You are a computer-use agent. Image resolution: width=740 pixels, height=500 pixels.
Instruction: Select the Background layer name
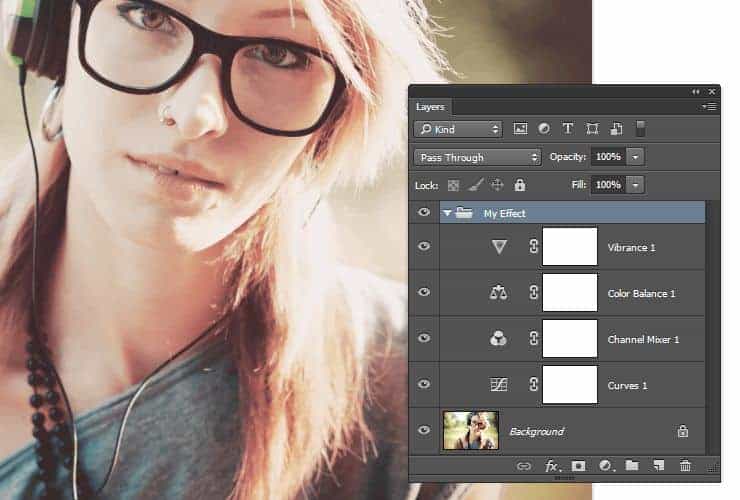[x=537, y=432]
